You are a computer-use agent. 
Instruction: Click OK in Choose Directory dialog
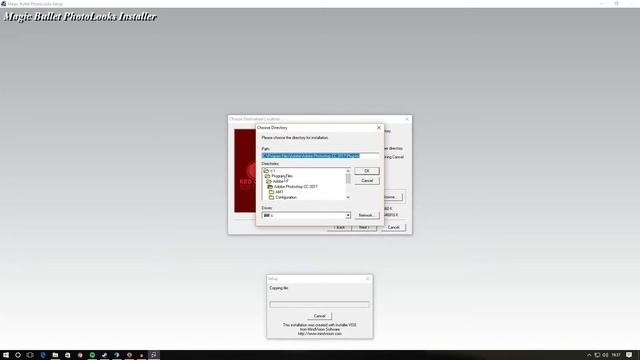tap(367, 171)
